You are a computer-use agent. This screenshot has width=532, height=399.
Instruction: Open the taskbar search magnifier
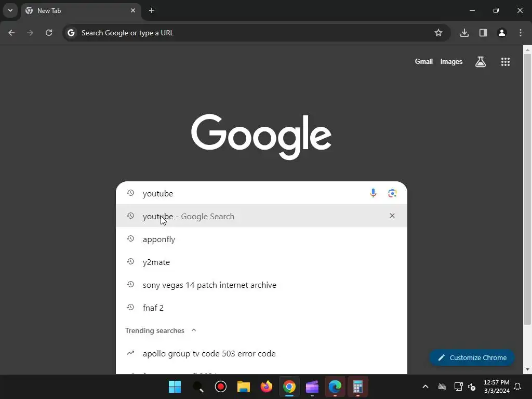coord(198,387)
